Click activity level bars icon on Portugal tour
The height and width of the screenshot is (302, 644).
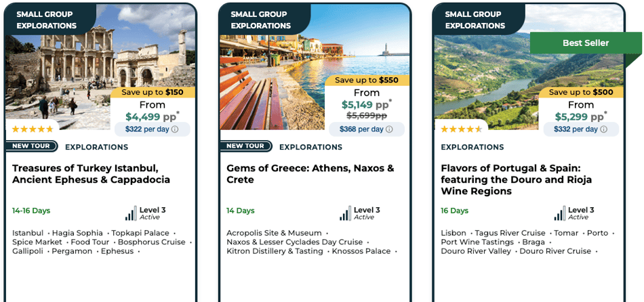point(560,213)
